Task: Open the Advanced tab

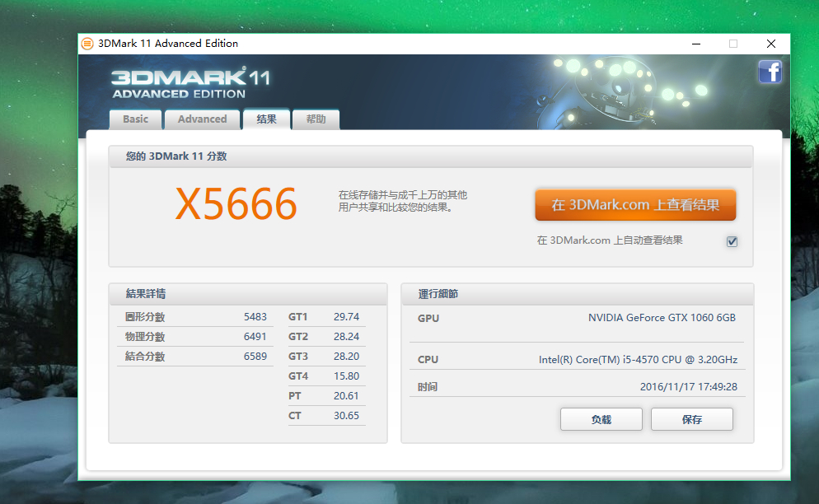Action: [202, 119]
